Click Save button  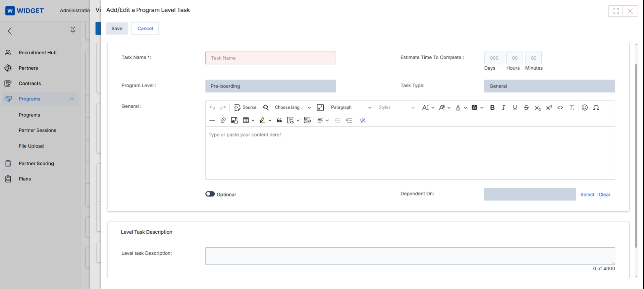pos(117,28)
